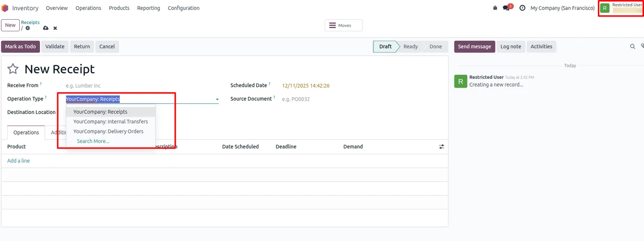
Task: Open the conversations chat bubble icon
Action: click(506, 8)
